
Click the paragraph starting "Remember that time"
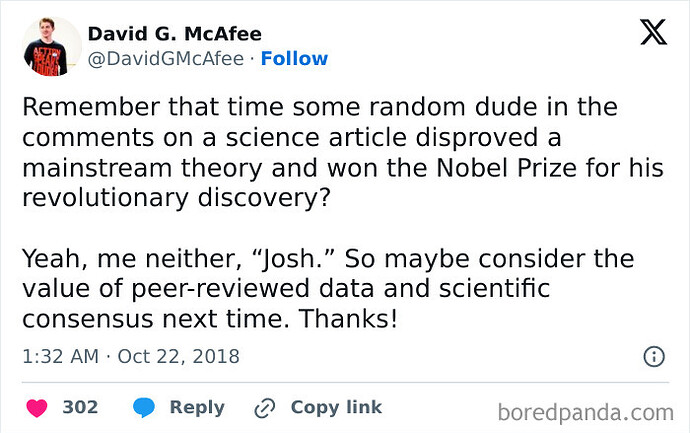pos(343,152)
